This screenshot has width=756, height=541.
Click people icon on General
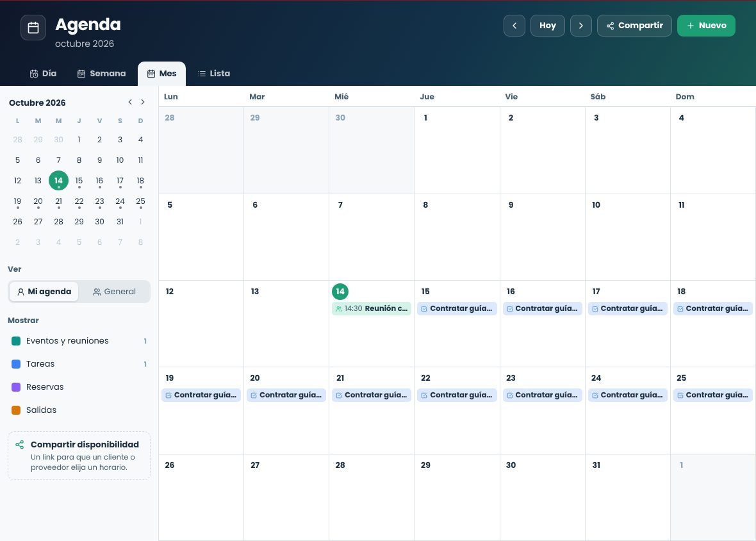coord(97,292)
